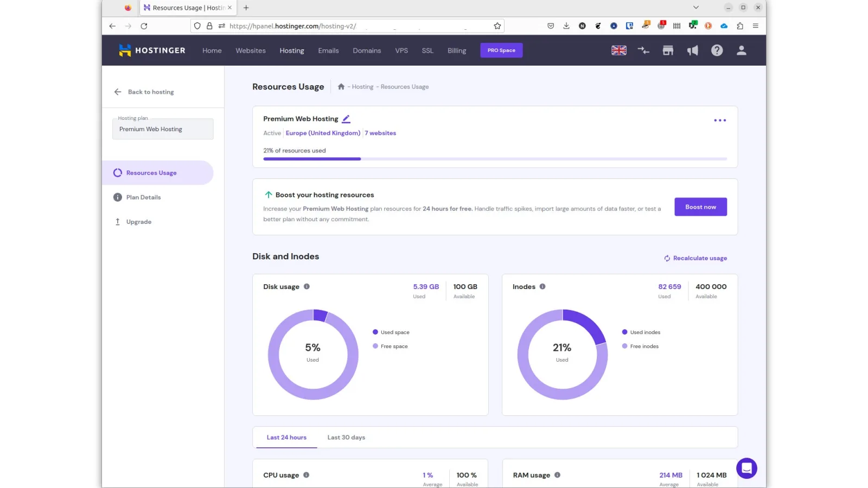Go to Home in top navigation
The image size is (868, 488).
point(212,50)
